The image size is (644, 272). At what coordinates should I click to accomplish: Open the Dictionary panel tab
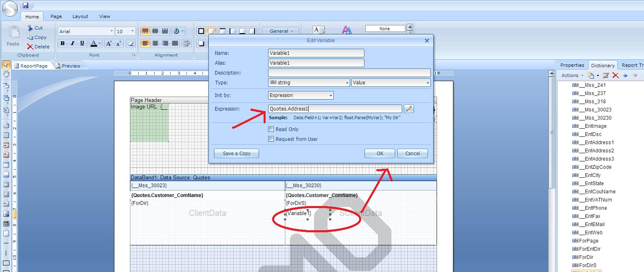tap(603, 65)
